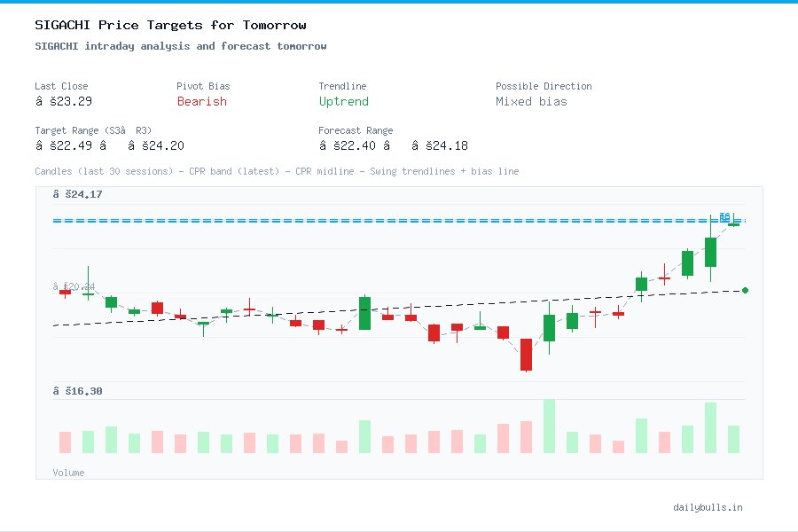Screen dimensions: 798x532
Task: Expand the Forecast Range section
Action: (x=355, y=130)
